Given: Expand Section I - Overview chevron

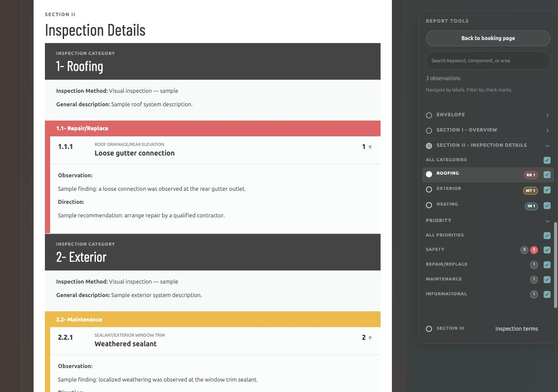Looking at the screenshot, I should [x=547, y=131].
